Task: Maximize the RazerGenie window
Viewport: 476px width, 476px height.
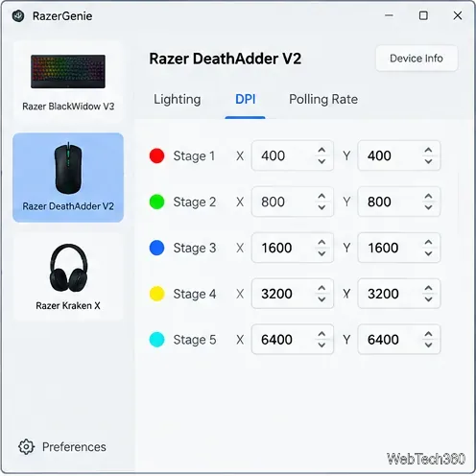Action: point(423,15)
